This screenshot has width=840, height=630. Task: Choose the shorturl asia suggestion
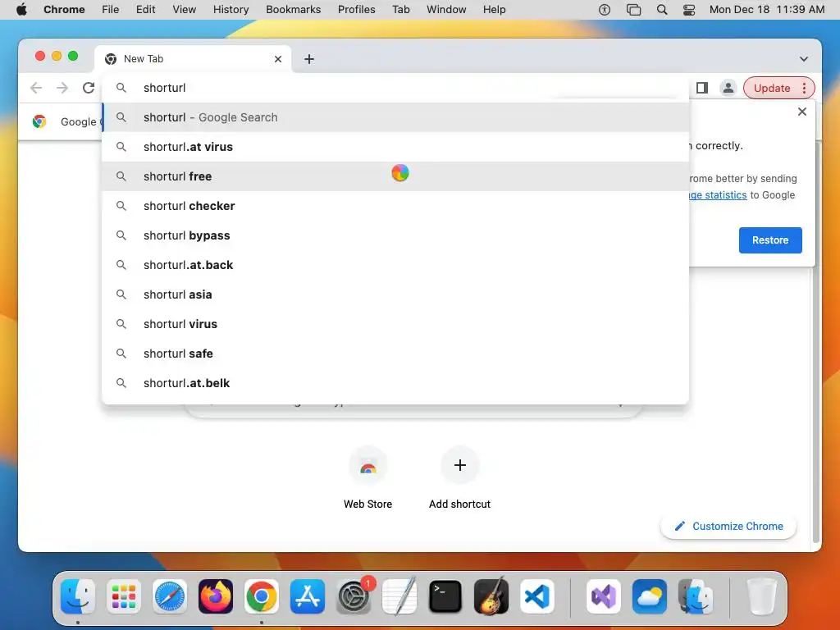point(395,294)
